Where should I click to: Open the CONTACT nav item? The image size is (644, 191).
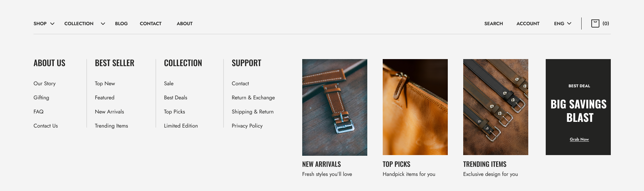click(151, 23)
